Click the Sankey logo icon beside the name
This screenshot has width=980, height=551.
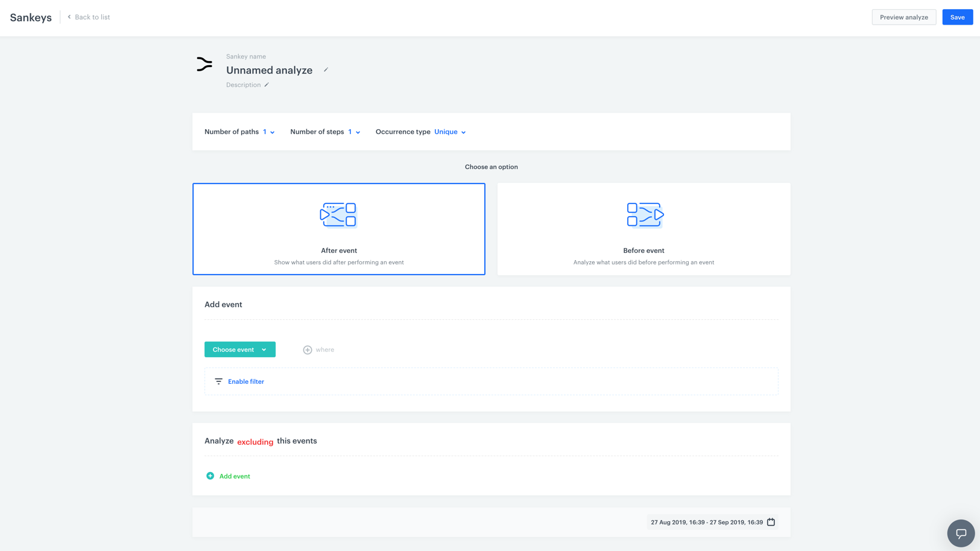click(x=204, y=64)
